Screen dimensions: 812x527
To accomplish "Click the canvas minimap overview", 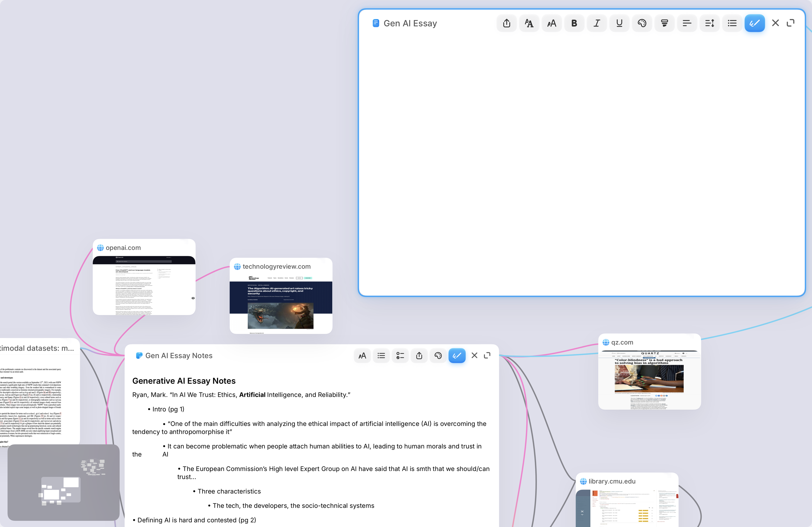I will [x=63, y=482].
